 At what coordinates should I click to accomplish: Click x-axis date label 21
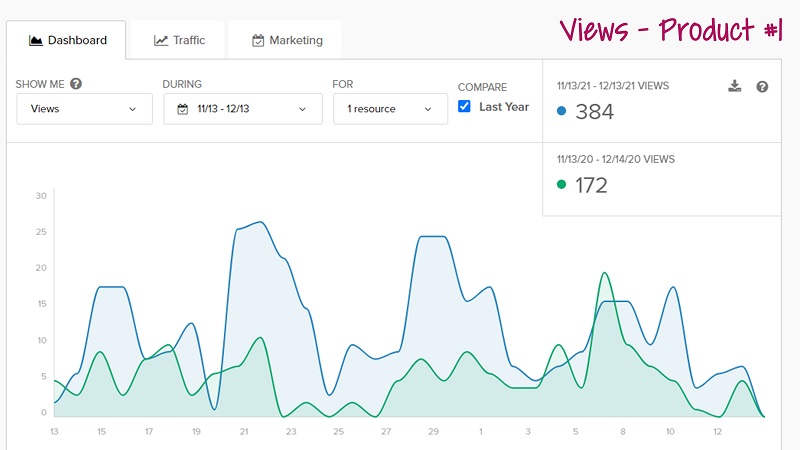click(244, 432)
